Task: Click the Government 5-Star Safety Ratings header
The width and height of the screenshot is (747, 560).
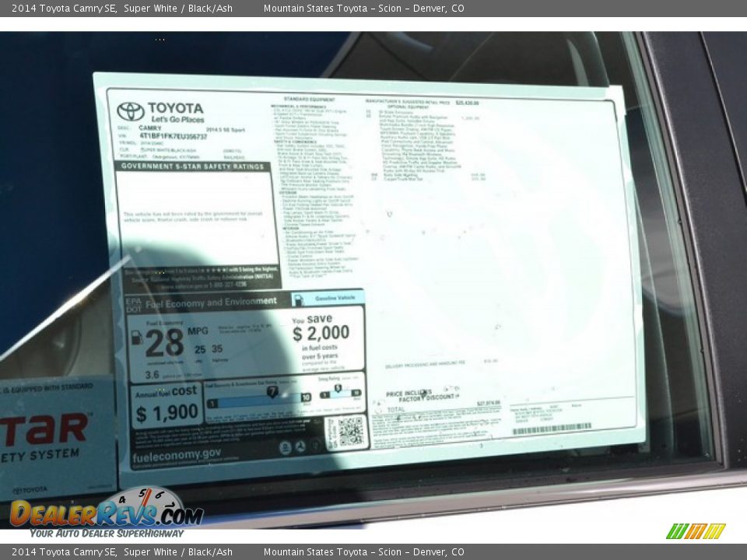Action: 193,166
